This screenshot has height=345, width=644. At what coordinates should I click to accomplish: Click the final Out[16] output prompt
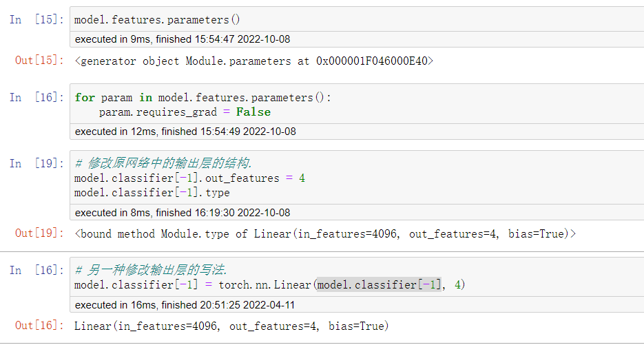(39, 326)
